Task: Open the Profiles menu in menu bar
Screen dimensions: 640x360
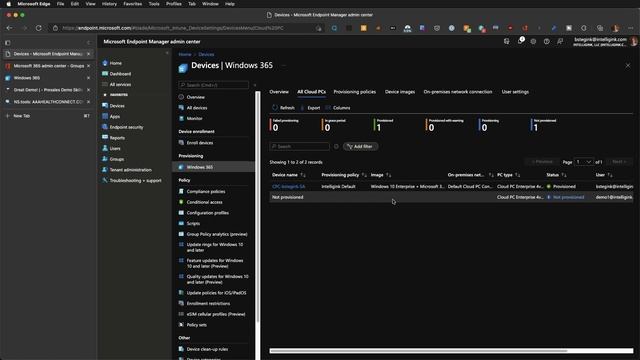Action: point(173,4)
